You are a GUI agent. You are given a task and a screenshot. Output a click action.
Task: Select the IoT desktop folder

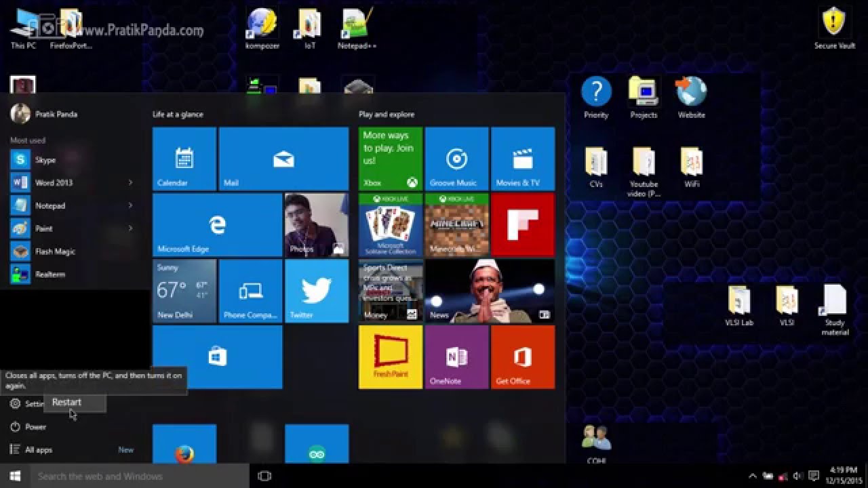[x=310, y=29]
